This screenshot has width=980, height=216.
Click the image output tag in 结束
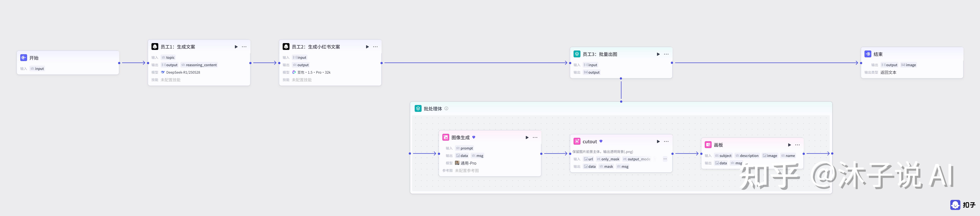[908, 65]
